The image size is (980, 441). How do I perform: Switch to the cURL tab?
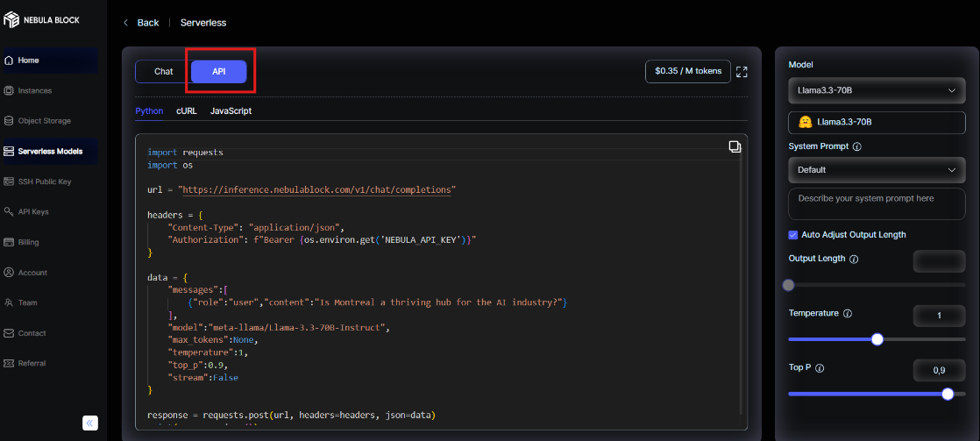pos(186,111)
